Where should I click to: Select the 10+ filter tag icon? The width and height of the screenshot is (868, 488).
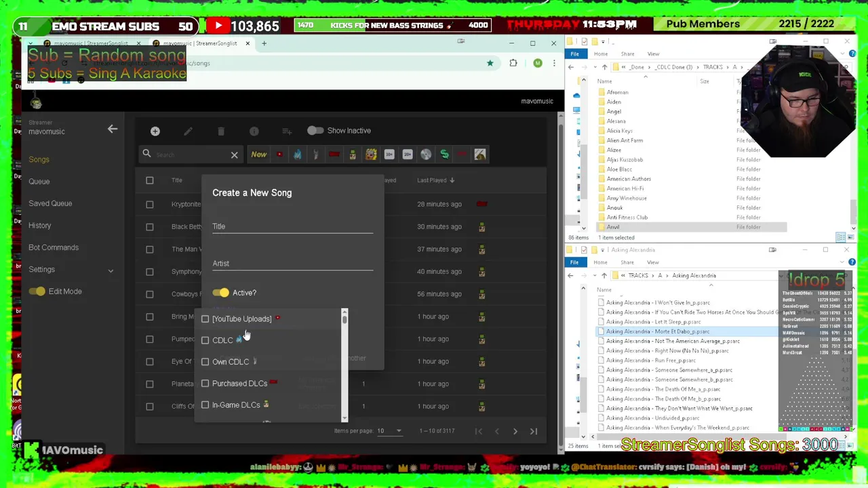point(389,155)
